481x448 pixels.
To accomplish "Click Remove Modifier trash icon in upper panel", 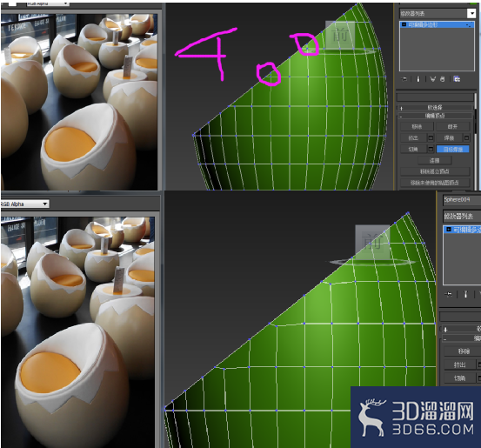I will tap(443, 79).
